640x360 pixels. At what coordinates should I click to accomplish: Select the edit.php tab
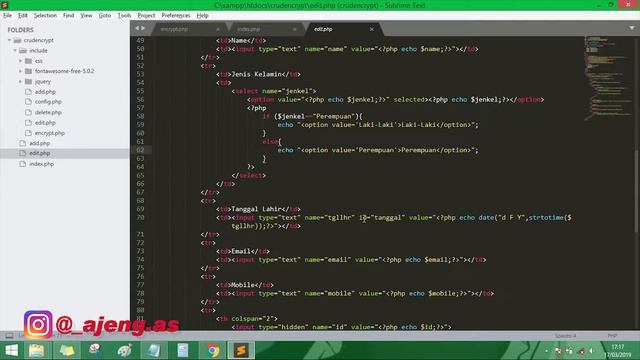[x=323, y=29]
